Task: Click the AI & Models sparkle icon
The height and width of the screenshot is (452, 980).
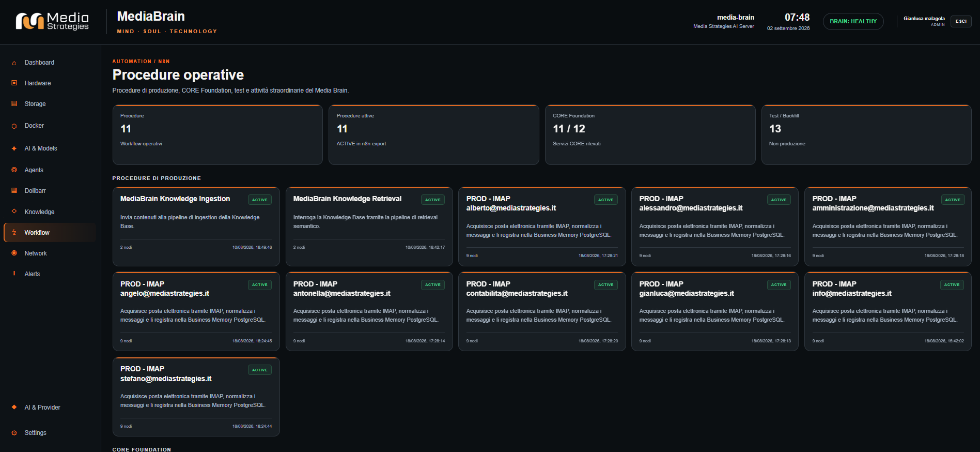Action: point(14,148)
